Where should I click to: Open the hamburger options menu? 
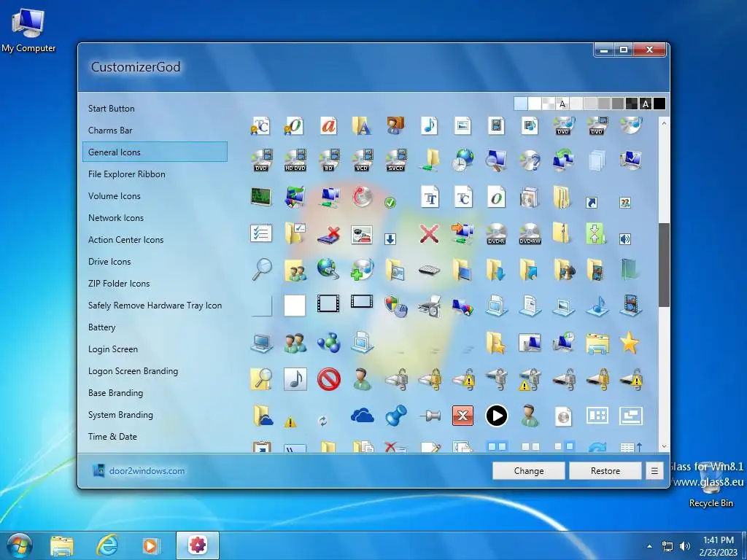tap(654, 471)
